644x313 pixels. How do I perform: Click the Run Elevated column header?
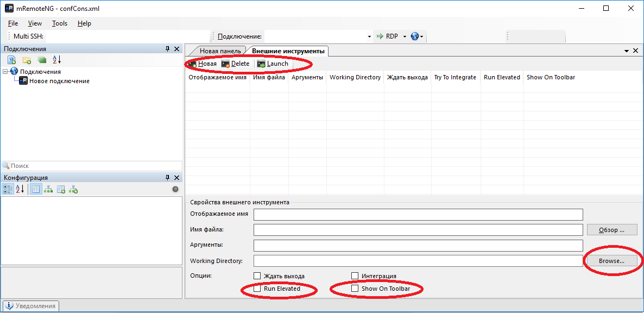[x=502, y=77]
